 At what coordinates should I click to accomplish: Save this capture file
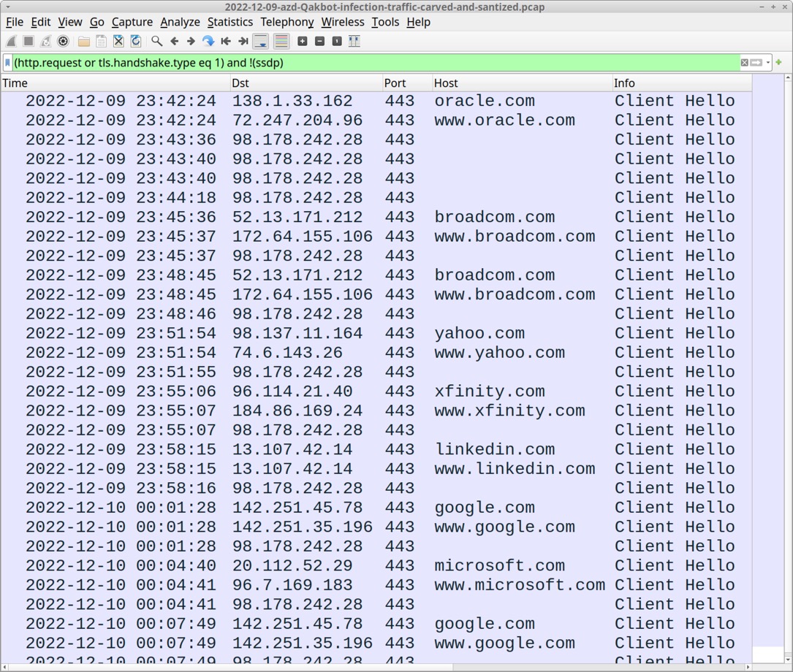(101, 42)
